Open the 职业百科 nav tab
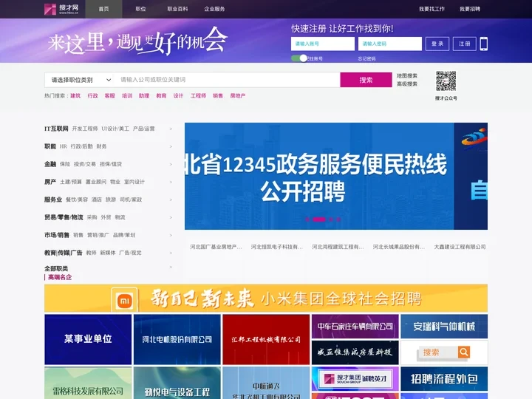 click(x=177, y=9)
